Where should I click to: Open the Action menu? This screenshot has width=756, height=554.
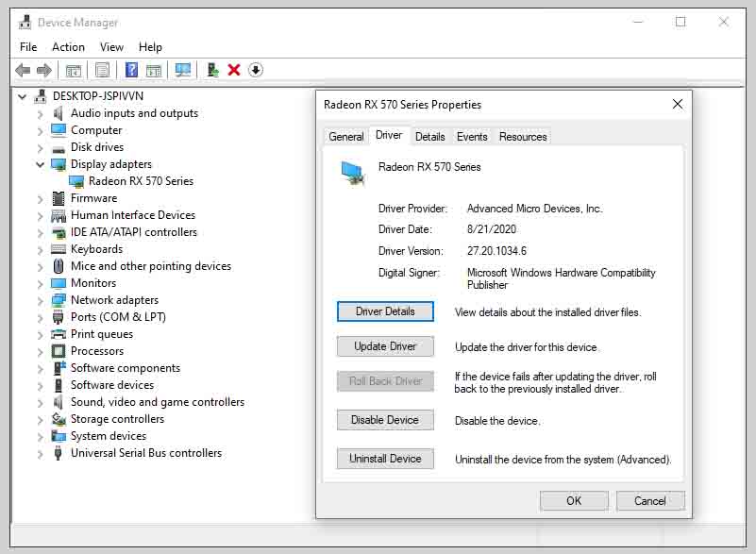[x=68, y=46]
